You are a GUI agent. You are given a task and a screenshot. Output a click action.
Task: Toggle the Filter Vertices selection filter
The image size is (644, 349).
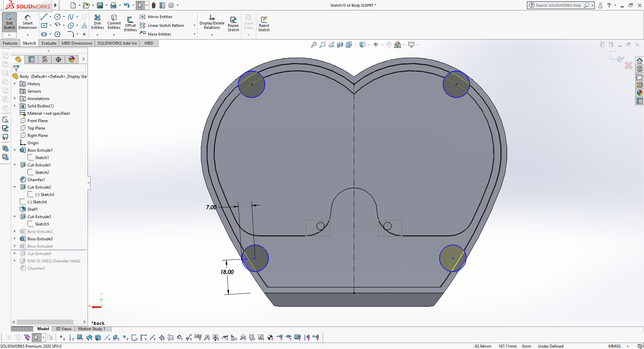pyautogui.click(x=62, y=338)
